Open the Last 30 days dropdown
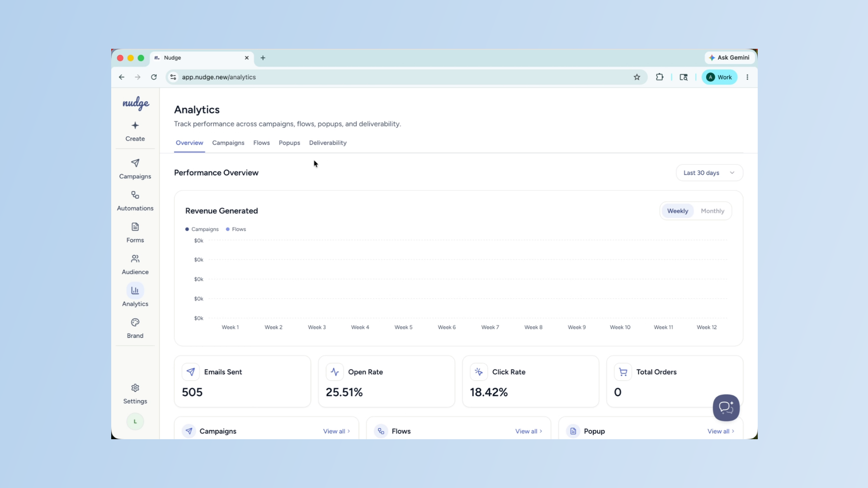This screenshot has height=488, width=868. (709, 173)
